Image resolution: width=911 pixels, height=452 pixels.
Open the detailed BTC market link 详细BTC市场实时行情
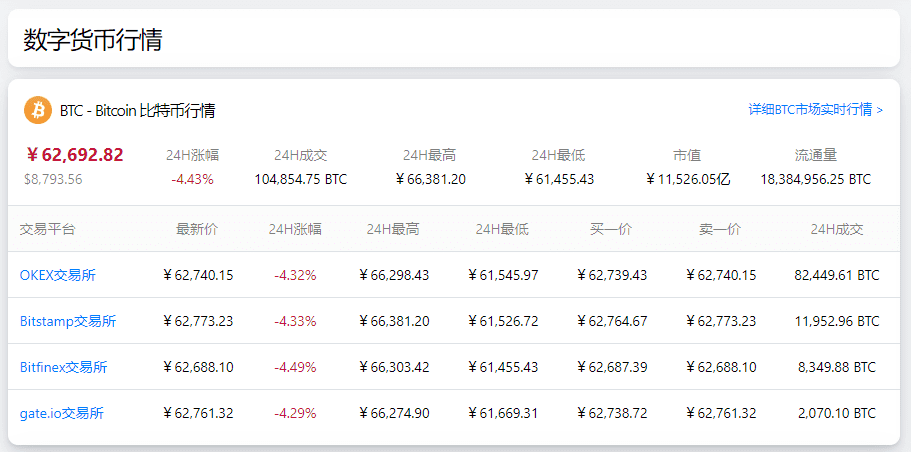[x=816, y=110]
